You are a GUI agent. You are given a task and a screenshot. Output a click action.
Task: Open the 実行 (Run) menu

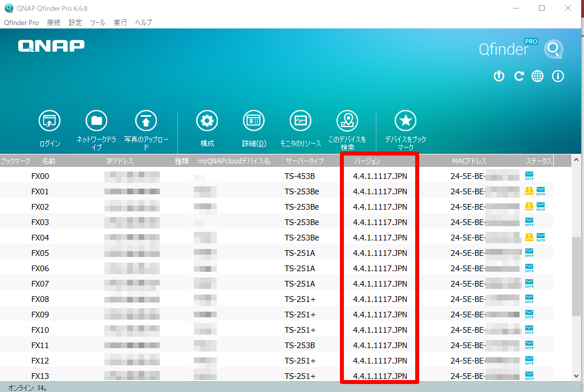[x=120, y=23]
